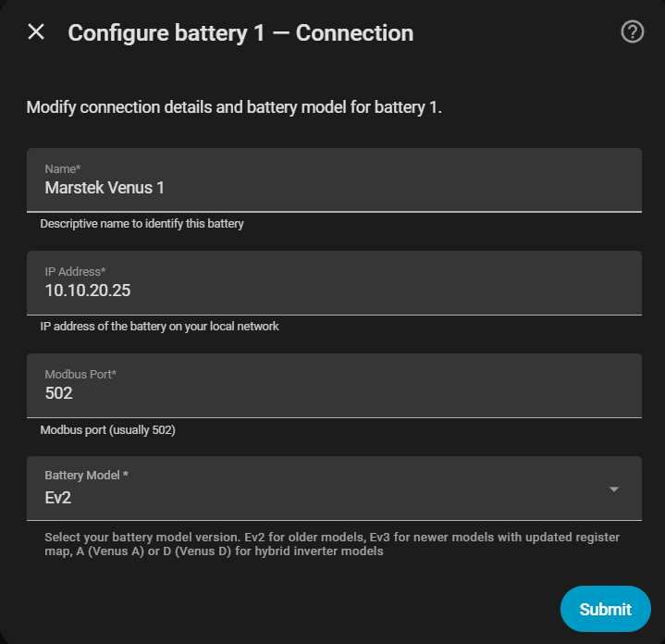Screen dimensions: 665x644
Task: Expand the Battery Model dropdown arrow
Action: tap(614, 489)
